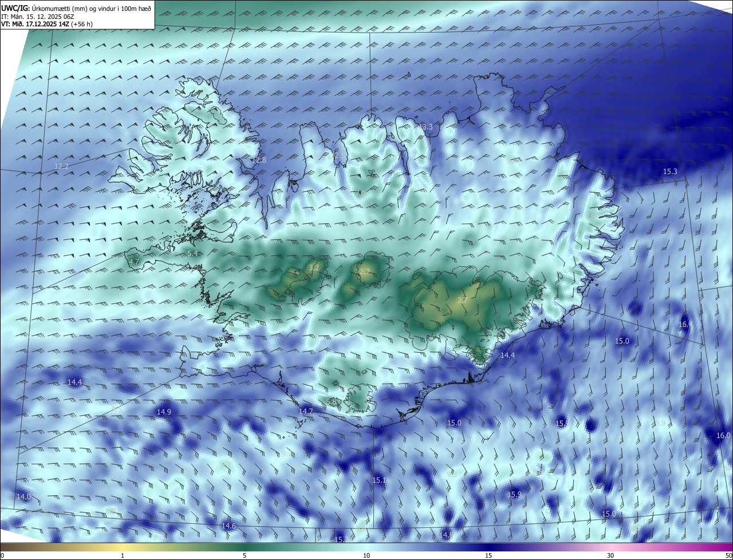Click the 16.0 value label on the map
Viewport: 733px width, 560px height.
(x=723, y=435)
